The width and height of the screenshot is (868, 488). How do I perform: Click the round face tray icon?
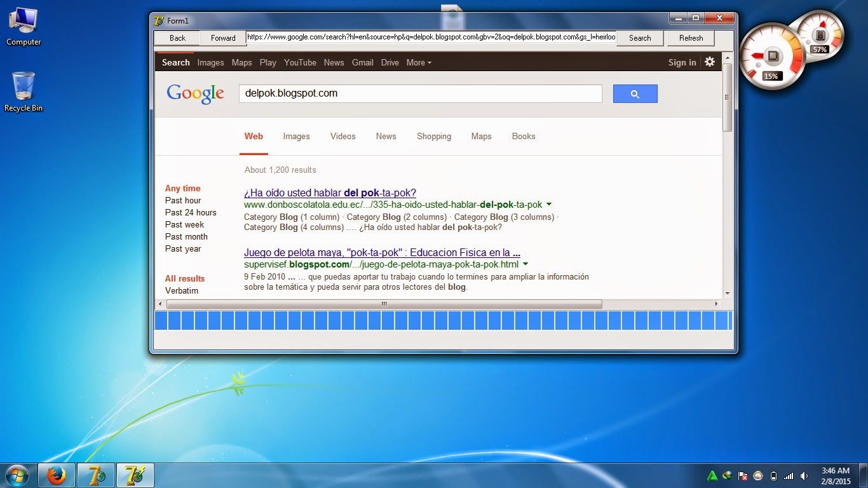point(758,476)
